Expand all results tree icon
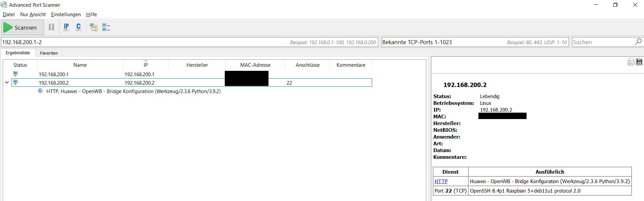 (x=94, y=27)
